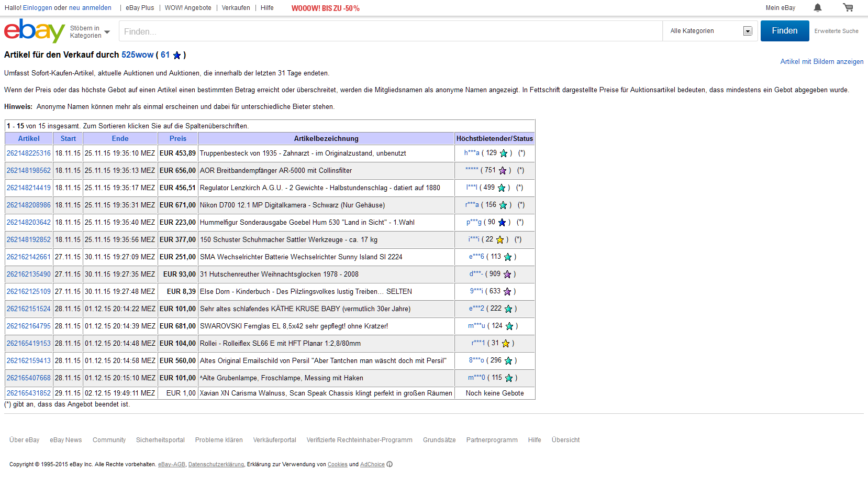Open the eBay-AGB footer link

172,465
